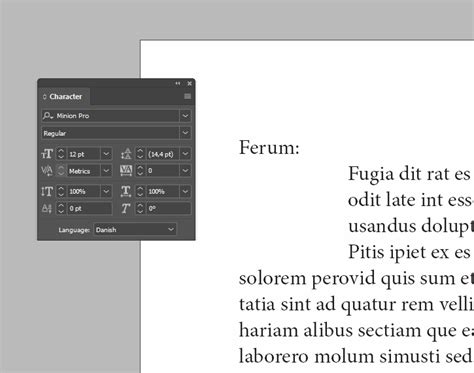
Task: Close the Character panel
Action: click(189, 83)
